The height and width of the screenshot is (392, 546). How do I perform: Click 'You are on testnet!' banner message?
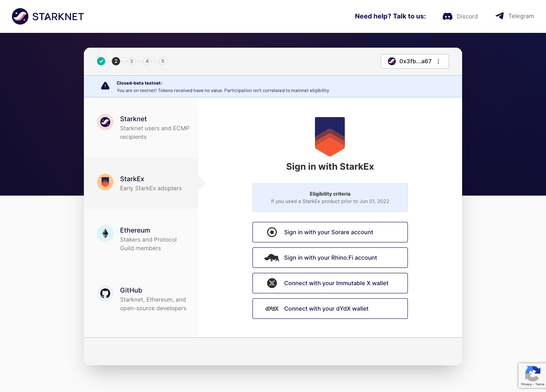pos(223,90)
